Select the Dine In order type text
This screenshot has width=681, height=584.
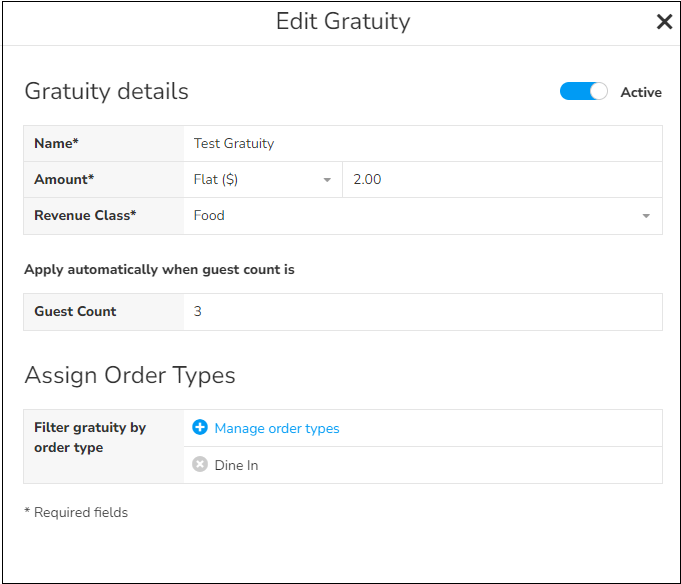point(237,466)
